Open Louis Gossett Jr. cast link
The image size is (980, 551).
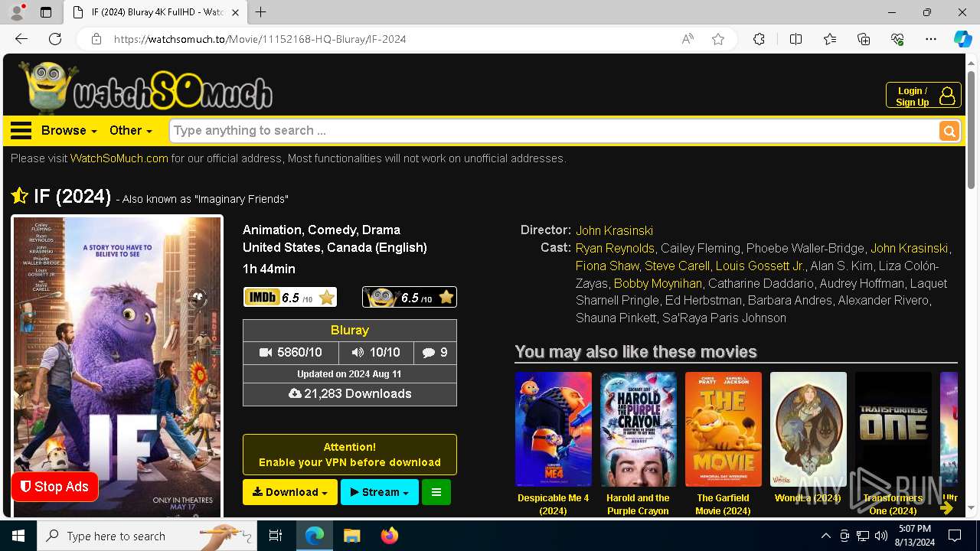coord(759,266)
